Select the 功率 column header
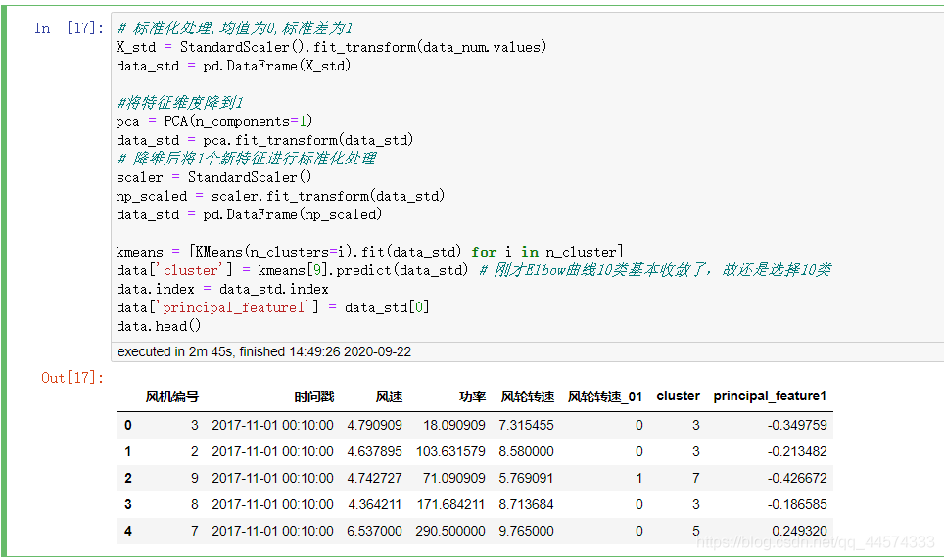944x560 pixels. point(472,397)
